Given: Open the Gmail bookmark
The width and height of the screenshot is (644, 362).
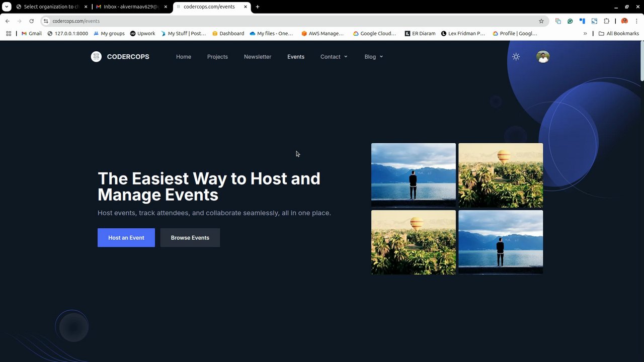Looking at the screenshot, I should coord(31,34).
